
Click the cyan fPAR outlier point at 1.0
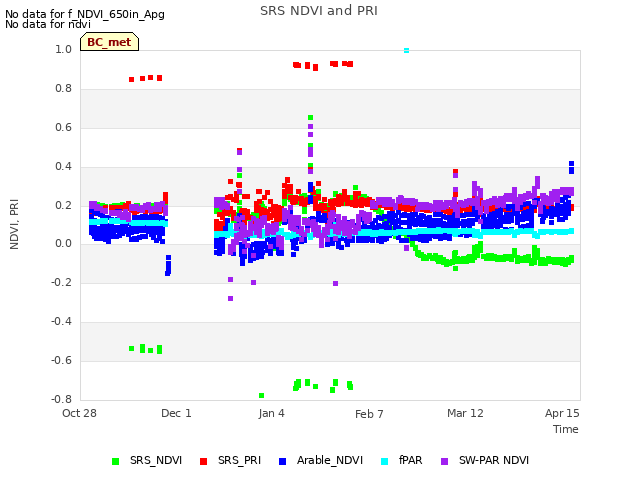point(407,51)
